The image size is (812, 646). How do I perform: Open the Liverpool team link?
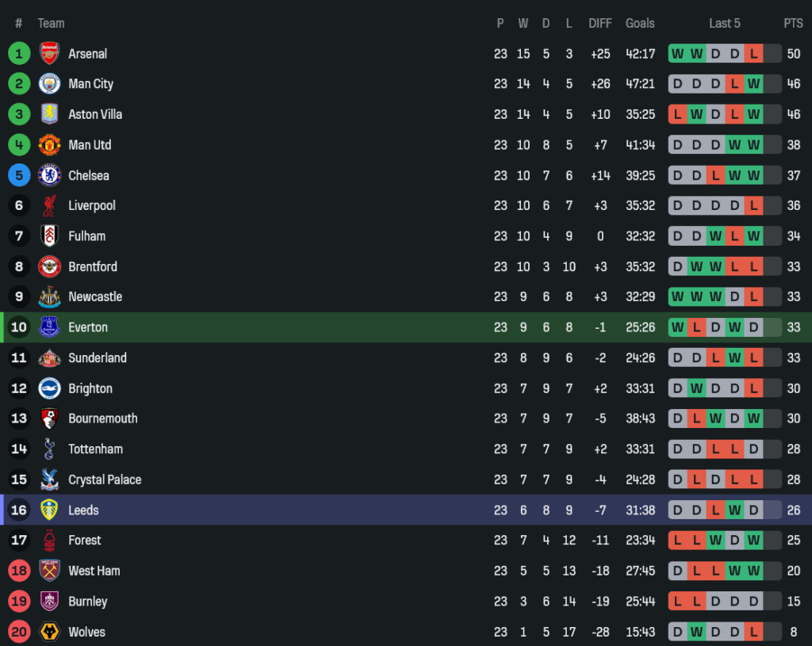[x=92, y=205]
